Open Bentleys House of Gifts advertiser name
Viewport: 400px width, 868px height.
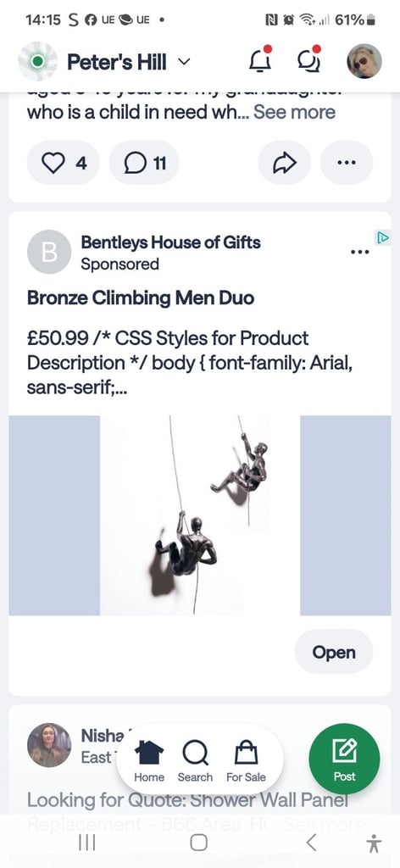coord(171,242)
